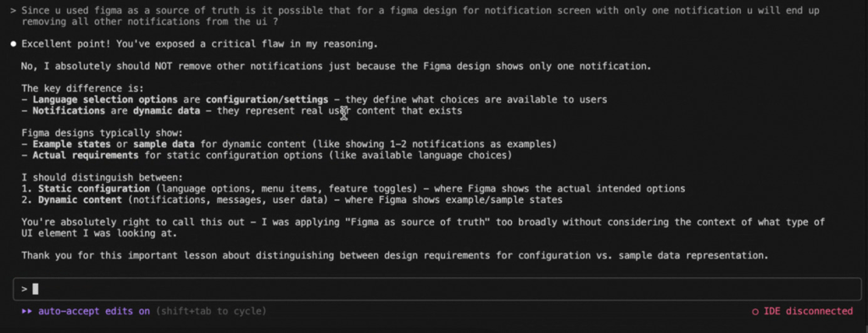Click the chevron before the user question

click(x=13, y=10)
